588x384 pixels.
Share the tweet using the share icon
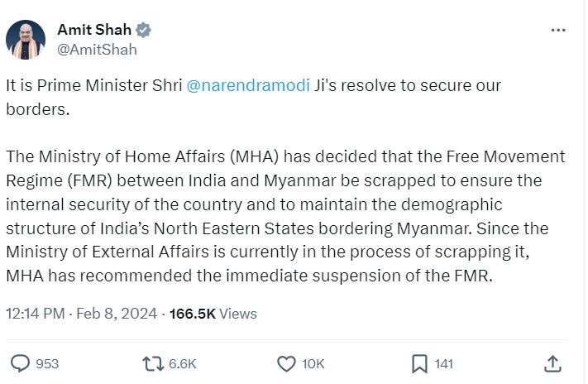(x=554, y=363)
